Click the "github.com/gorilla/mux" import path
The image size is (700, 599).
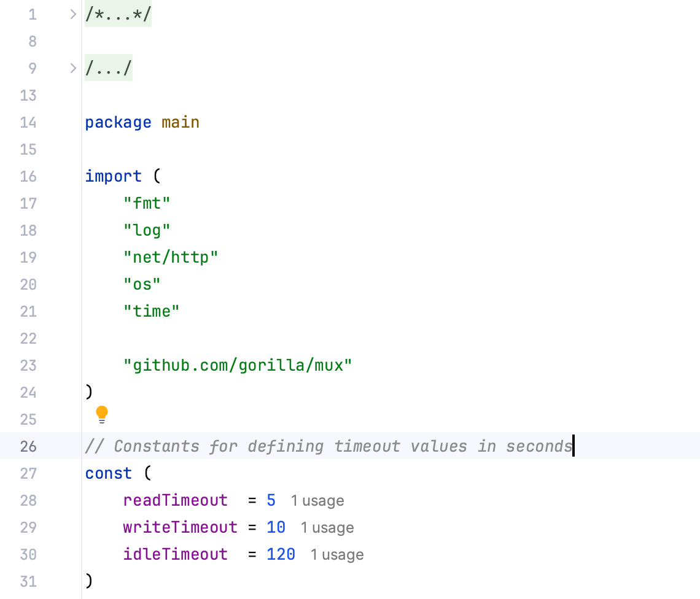[x=238, y=365]
